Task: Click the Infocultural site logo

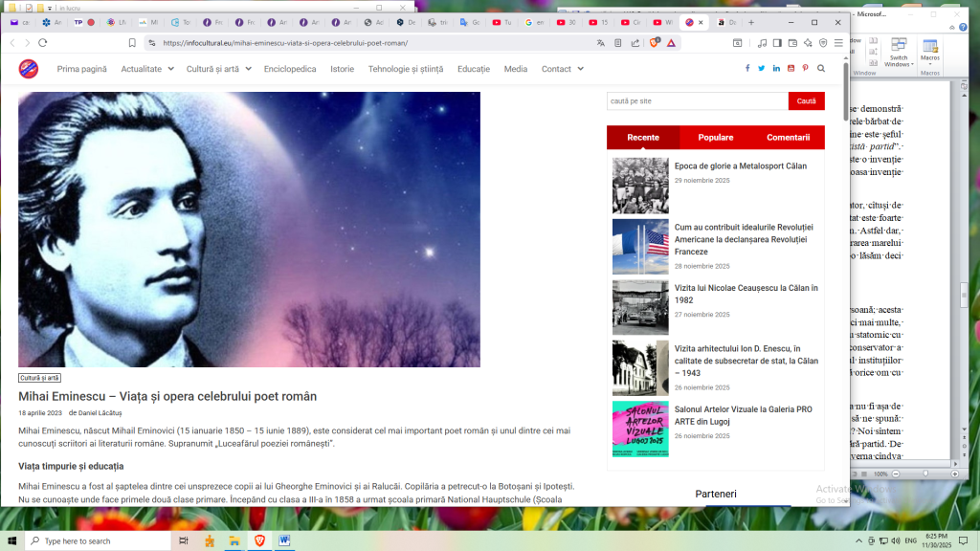Action: (x=28, y=69)
